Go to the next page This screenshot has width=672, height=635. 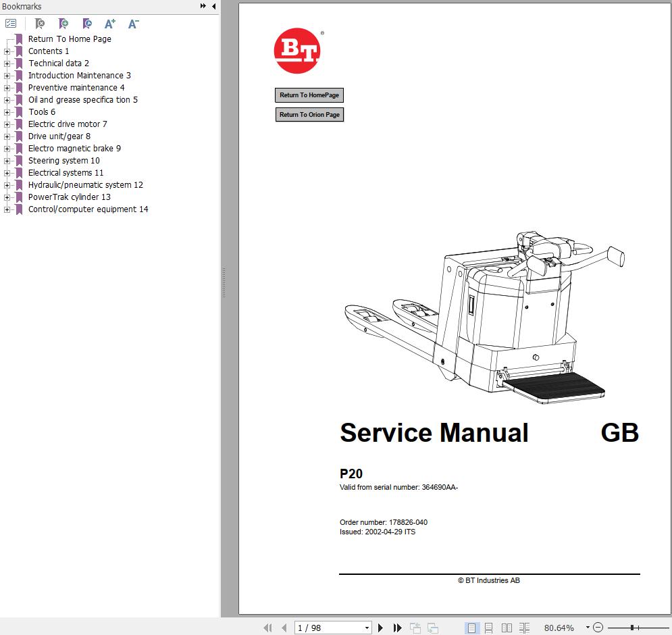point(380,628)
